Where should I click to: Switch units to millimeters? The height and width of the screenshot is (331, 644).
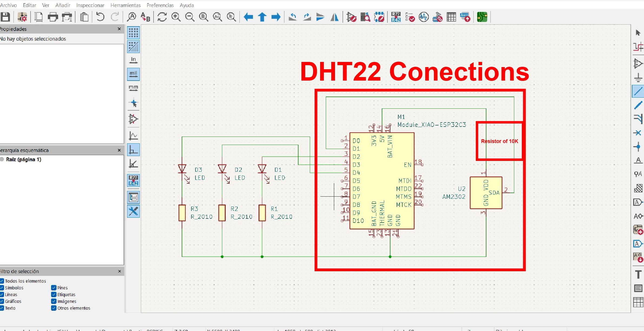point(133,88)
